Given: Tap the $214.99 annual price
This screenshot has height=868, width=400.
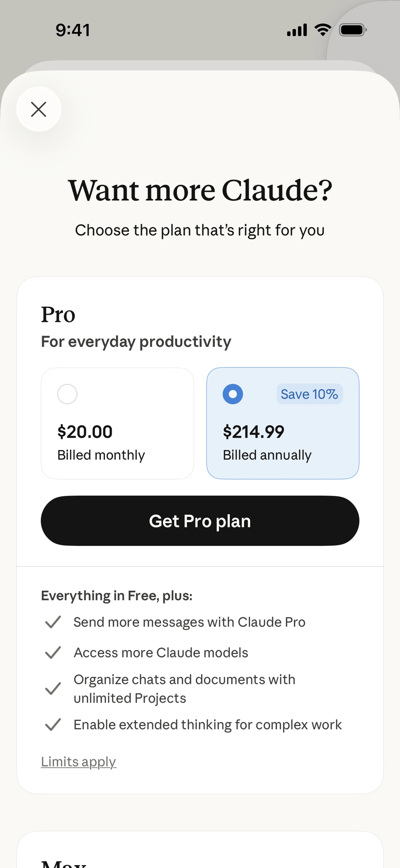Looking at the screenshot, I should coord(254,432).
